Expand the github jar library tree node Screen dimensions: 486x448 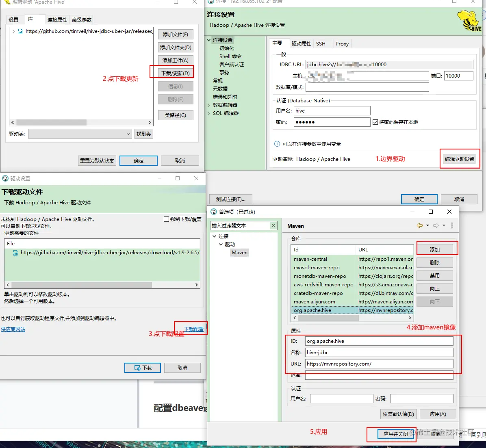13,31
